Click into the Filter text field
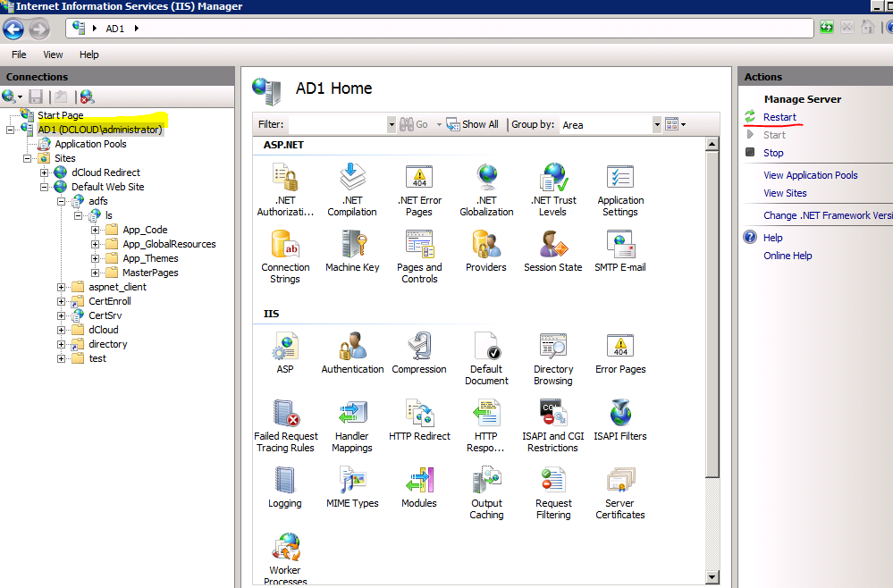Image resolution: width=893 pixels, height=588 pixels. click(337, 124)
